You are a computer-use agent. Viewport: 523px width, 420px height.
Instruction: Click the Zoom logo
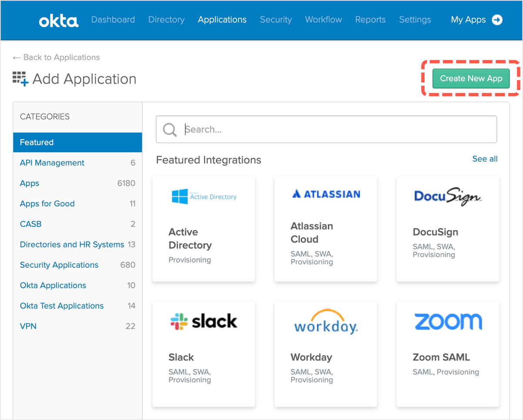(x=448, y=321)
